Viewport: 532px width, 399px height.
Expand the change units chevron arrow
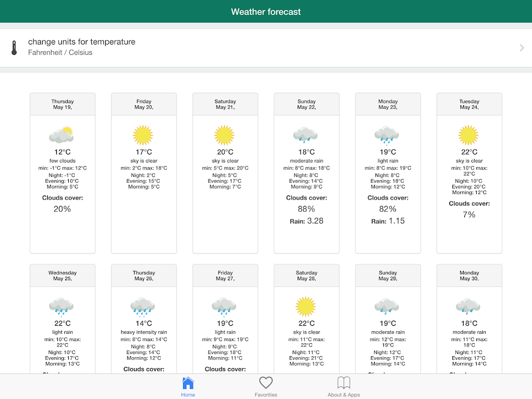(x=522, y=48)
